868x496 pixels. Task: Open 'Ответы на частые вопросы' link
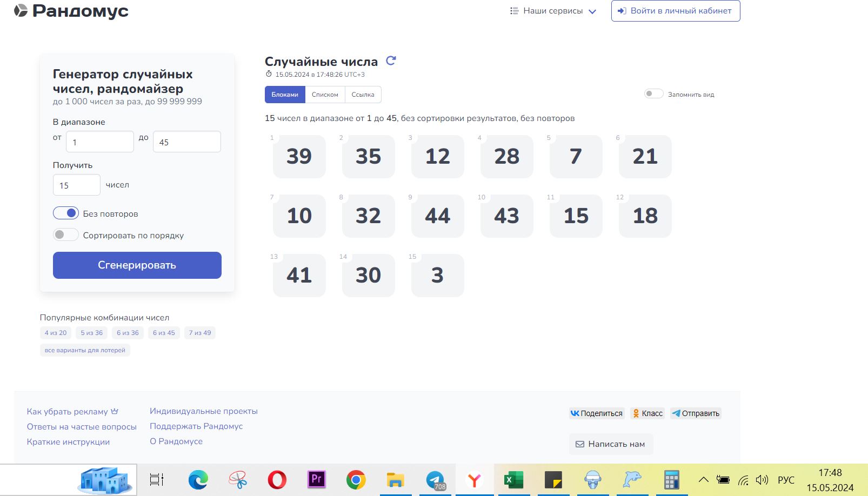[82, 427]
